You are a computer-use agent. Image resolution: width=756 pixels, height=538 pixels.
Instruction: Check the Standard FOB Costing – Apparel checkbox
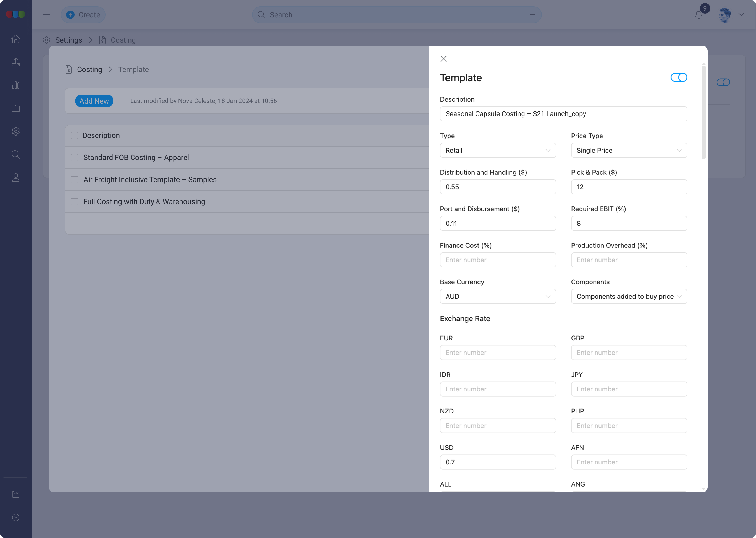point(74,158)
